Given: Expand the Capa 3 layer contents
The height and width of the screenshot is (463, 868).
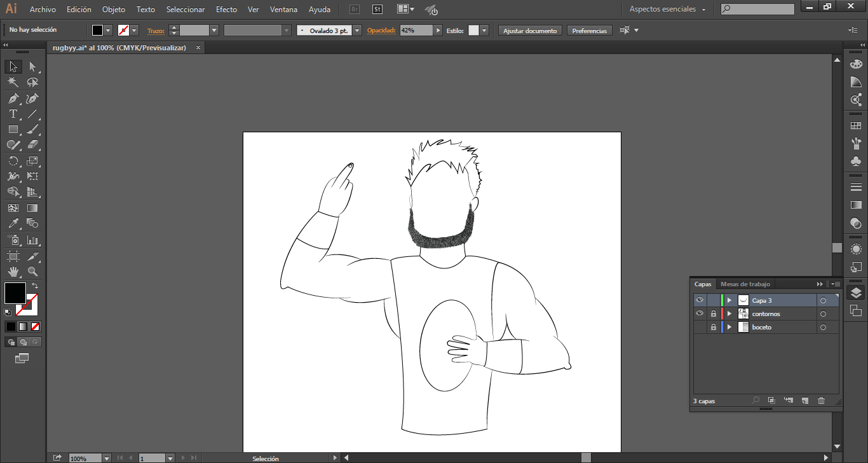Looking at the screenshot, I should (x=729, y=300).
